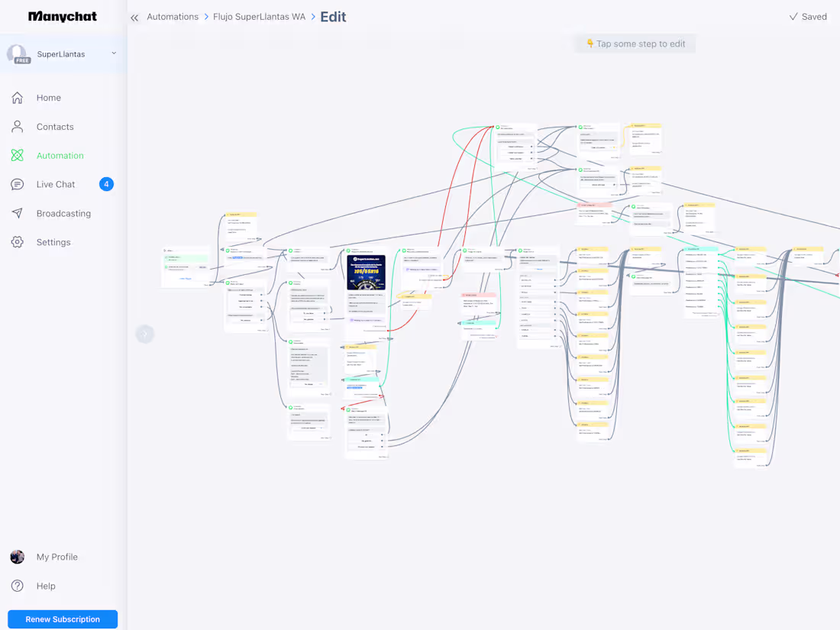This screenshot has height=630, width=840.
Task: Collapse the breadcrumb with the double-chevron arrows
Action: coord(134,17)
